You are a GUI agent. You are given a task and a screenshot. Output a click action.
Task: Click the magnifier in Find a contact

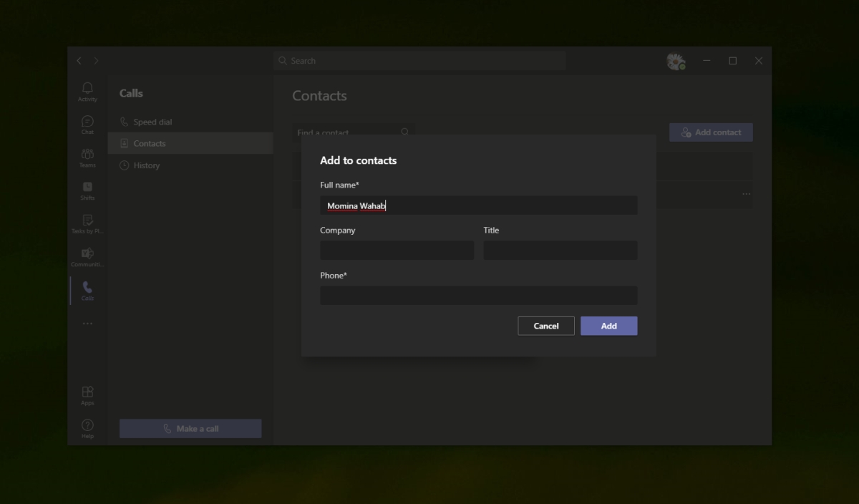tap(404, 132)
